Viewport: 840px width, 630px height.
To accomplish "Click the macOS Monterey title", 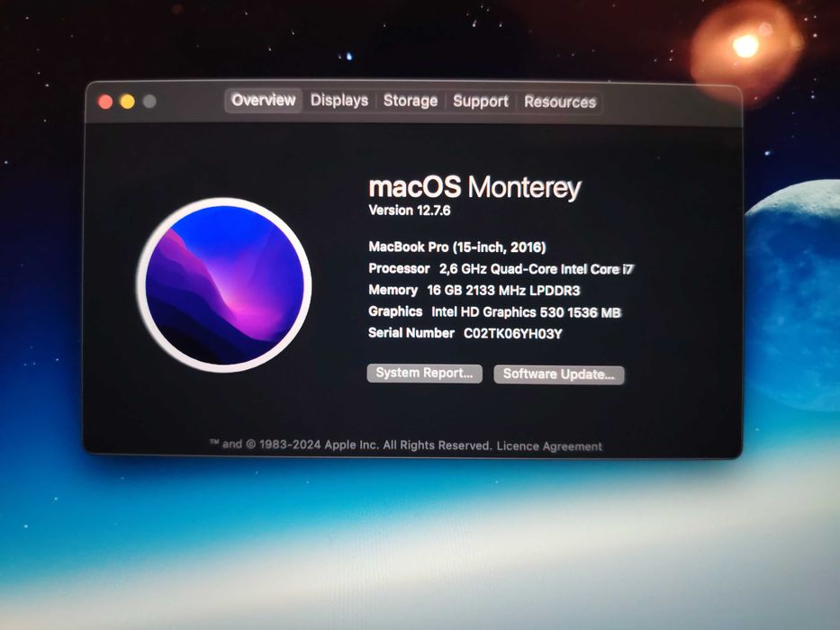I will (x=474, y=187).
